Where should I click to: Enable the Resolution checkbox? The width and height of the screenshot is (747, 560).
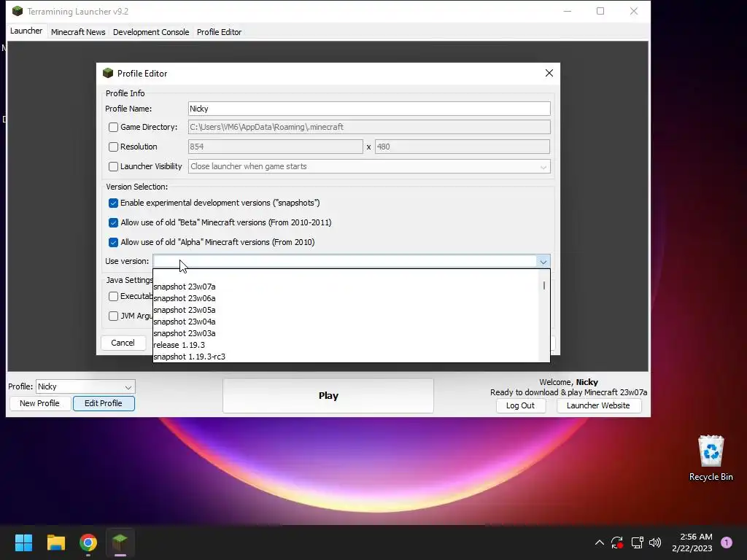pos(113,147)
